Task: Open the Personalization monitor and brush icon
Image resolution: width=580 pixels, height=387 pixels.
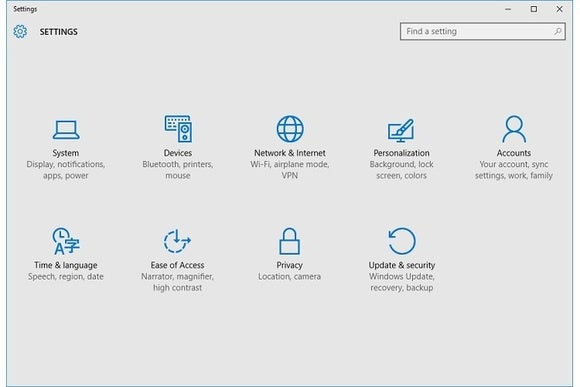Action: coord(401,130)
